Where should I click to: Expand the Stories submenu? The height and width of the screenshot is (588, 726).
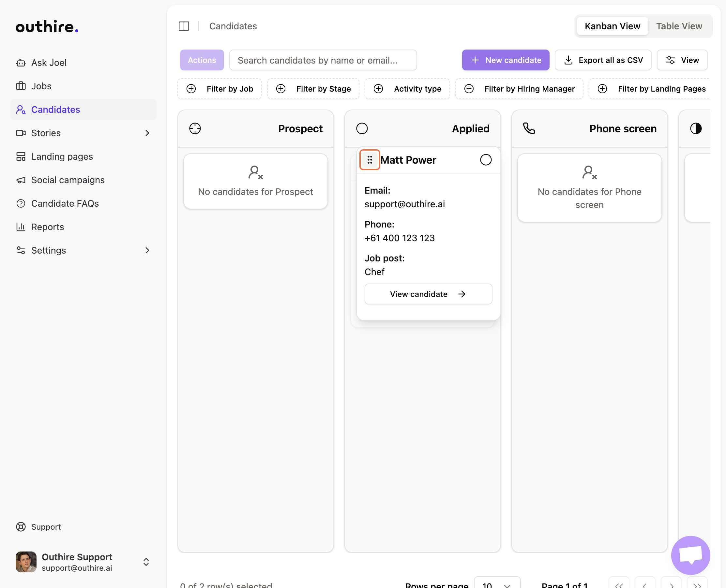(x=147, y=133)
